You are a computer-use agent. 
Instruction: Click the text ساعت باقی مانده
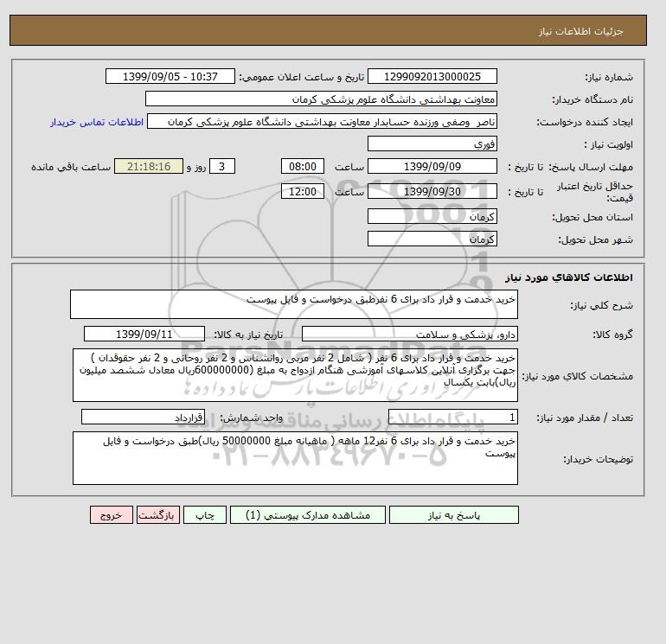pos(71,167)
